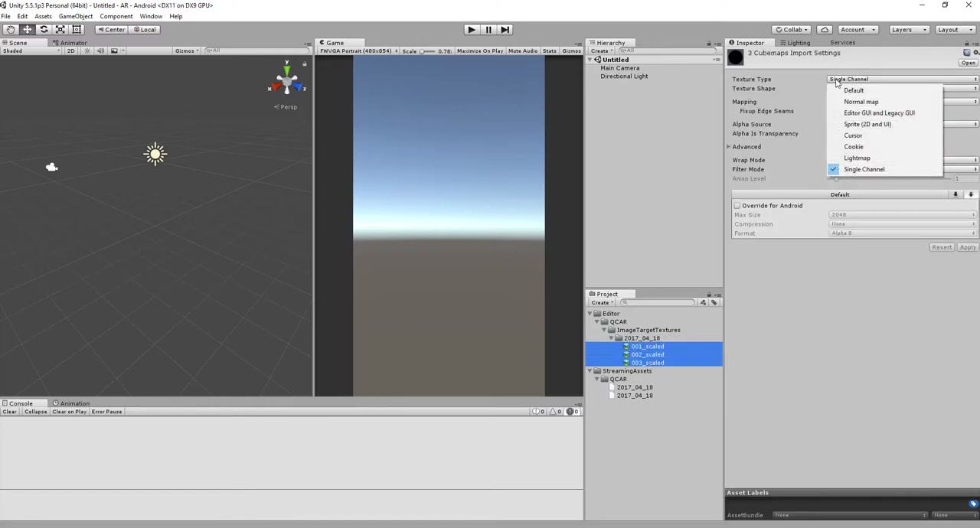Select the Rect Transform tool icon

[77, 29]
